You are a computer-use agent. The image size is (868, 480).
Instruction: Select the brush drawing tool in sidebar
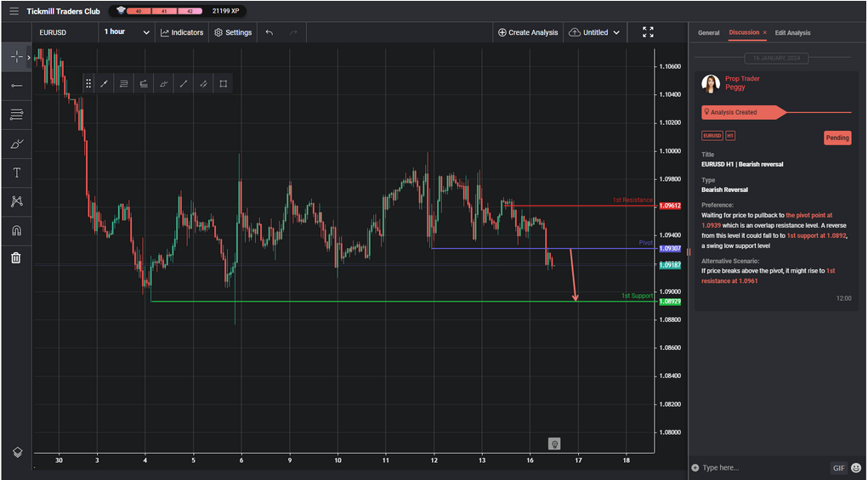(x=16, y=144)
